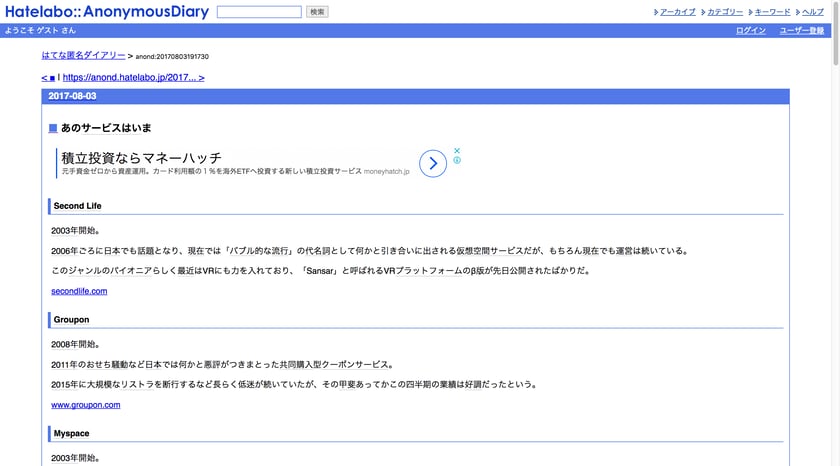This screenshot has height=466, width=840.
Task: Open the https://anond.hatelabo.jp/2017... link
Action: pos(133,78)
